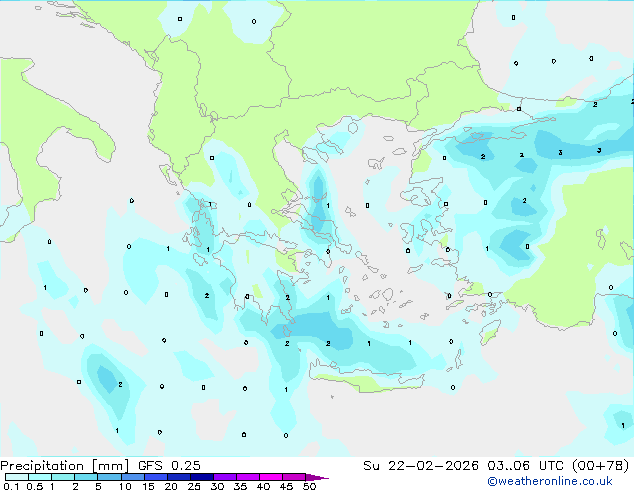This screenshot has width=634, height=490.
Task: Select the legend swatch between 0.1 and 0.5
Action: point(17,477)
